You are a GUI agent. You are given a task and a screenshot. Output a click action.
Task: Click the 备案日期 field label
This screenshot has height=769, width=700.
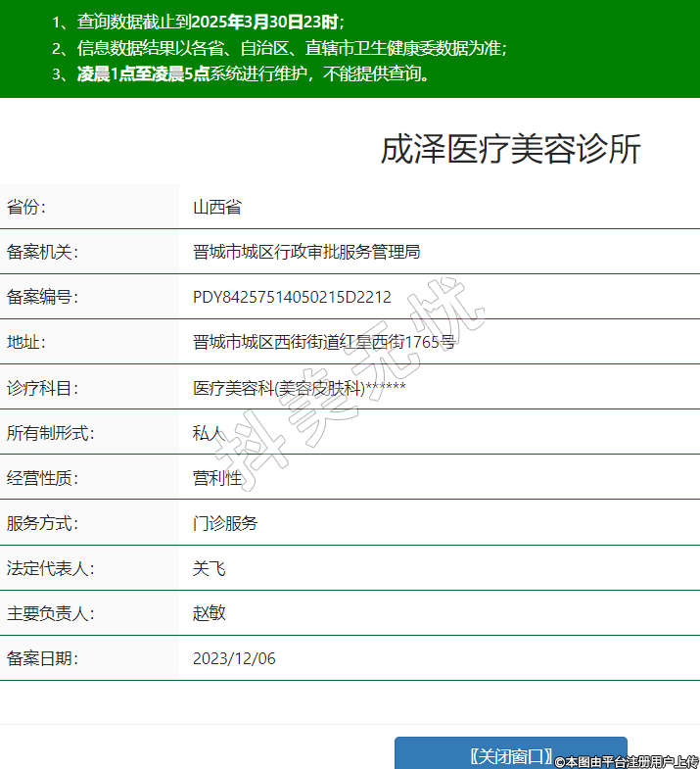pyautogui.click(x=42, y=658)
